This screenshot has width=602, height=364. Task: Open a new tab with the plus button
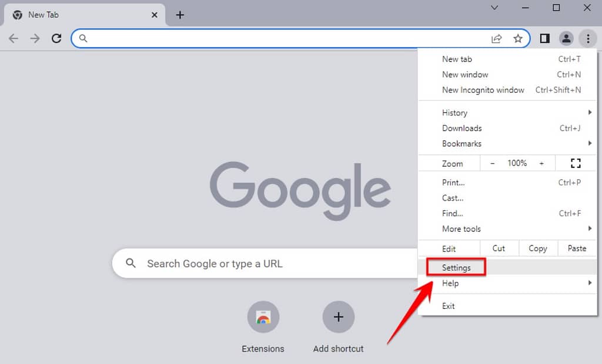[x=180, y=15]
